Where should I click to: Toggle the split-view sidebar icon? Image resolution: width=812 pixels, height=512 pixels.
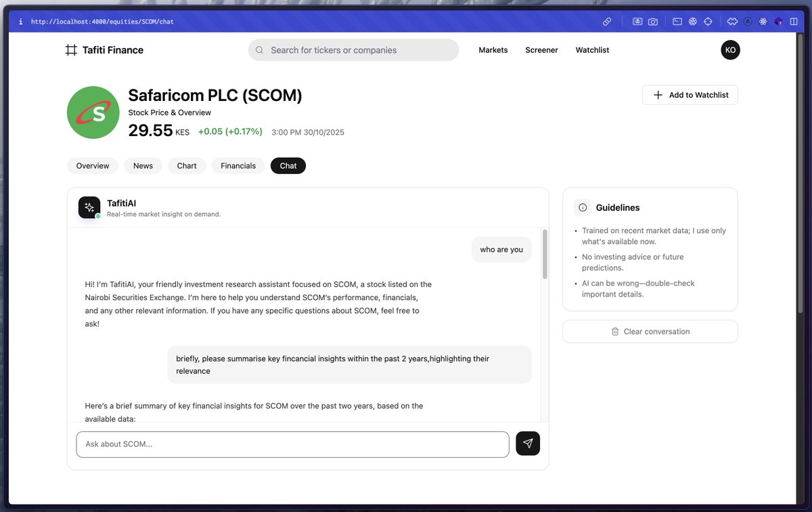[x=794, y=22]
